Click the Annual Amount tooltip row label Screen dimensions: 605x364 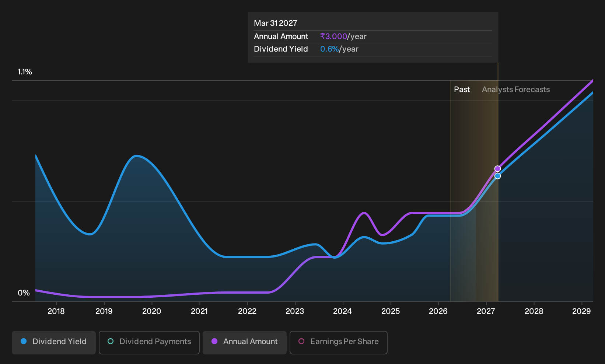281,36
